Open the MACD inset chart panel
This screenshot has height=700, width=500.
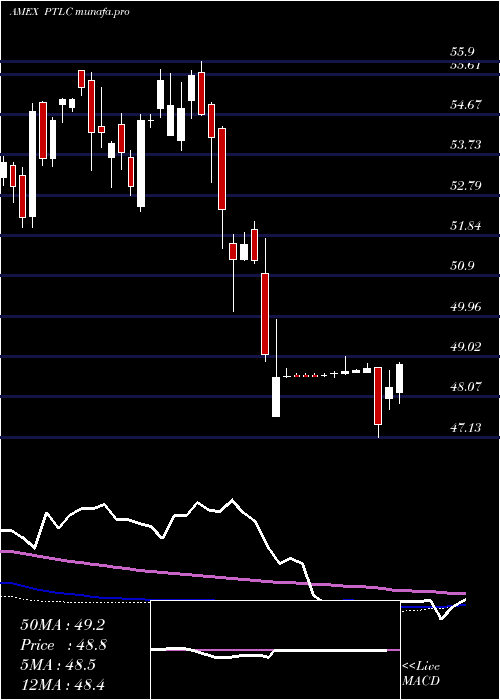(x=275, y=650)
